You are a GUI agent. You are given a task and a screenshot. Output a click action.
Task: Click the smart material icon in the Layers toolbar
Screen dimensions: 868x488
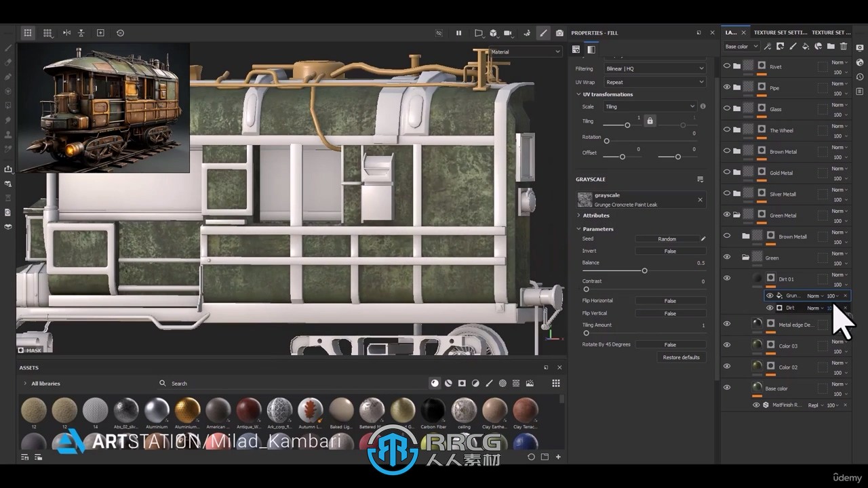pos(818,46)
